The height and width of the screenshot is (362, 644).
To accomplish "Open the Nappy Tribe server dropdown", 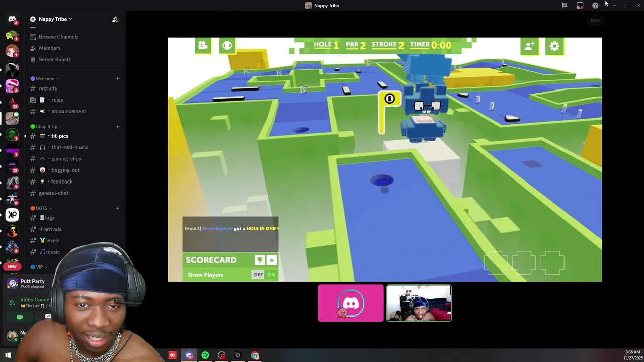I will [x=55, y=19].
